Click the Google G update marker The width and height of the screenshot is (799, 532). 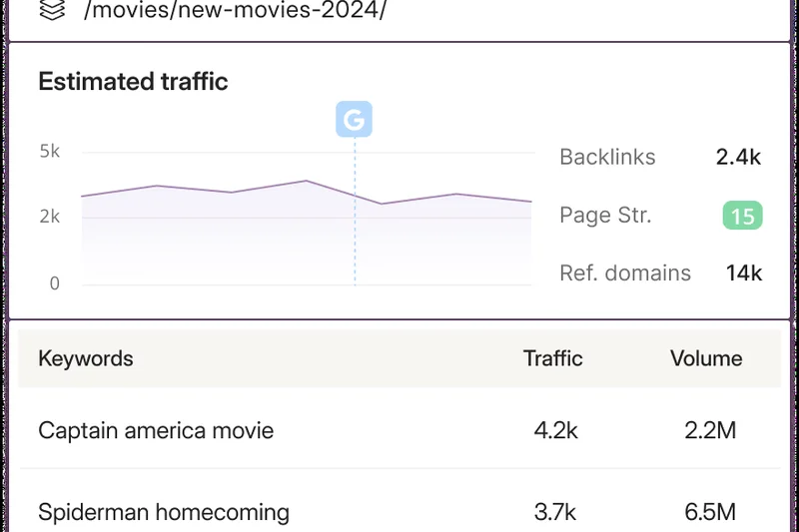pyautogui.click(x=354, y=121)
